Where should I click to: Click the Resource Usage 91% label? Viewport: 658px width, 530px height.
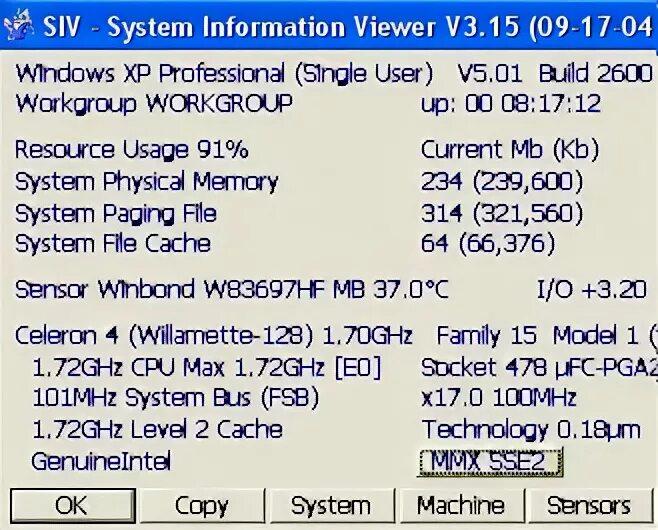[x=131, y=150]
